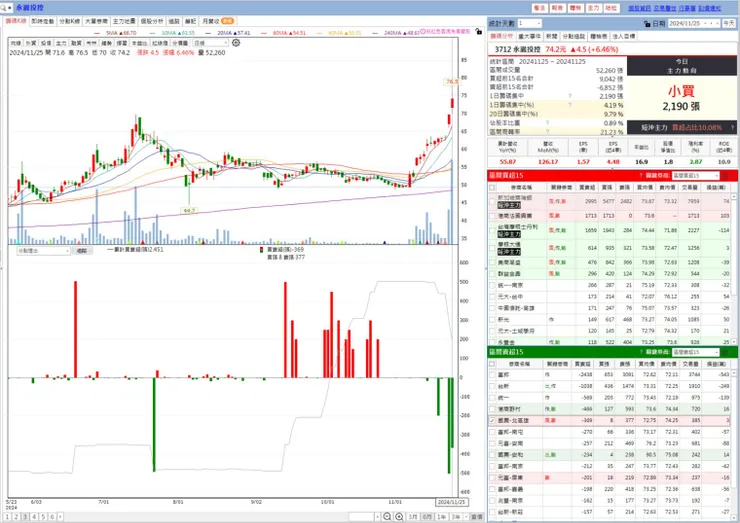Open the 籌碼K線 tab
Screen dimensions: 740x523
(x=16, y=21)
